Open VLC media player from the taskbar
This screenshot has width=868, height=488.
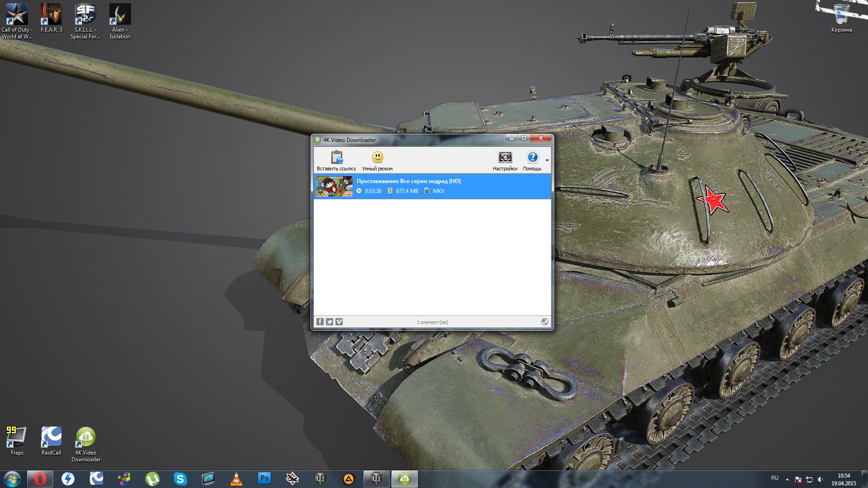point(236,479)
